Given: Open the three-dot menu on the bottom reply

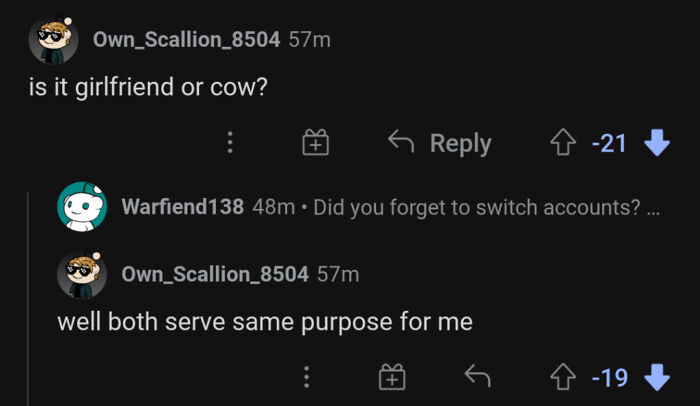Looking at the screenshot, I should click(x=306, y=377).
